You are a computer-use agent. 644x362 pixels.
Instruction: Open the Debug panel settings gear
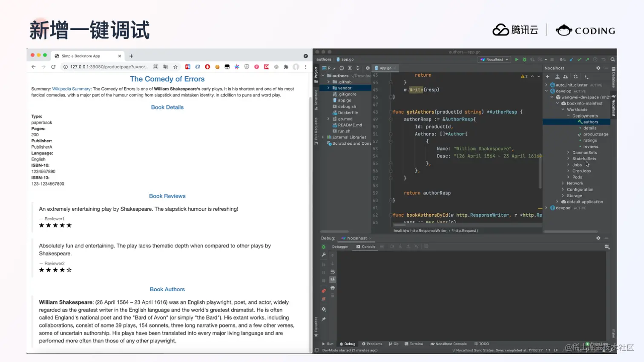point(598,238)
